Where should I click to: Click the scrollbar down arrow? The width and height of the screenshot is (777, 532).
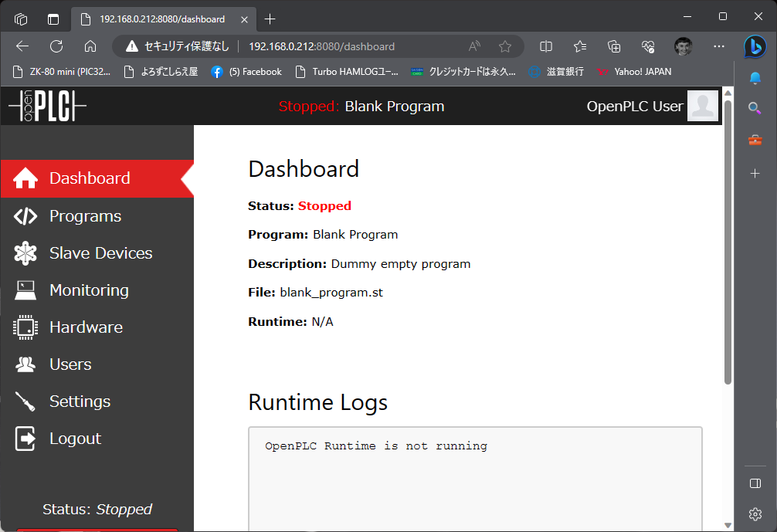(728, 525)
